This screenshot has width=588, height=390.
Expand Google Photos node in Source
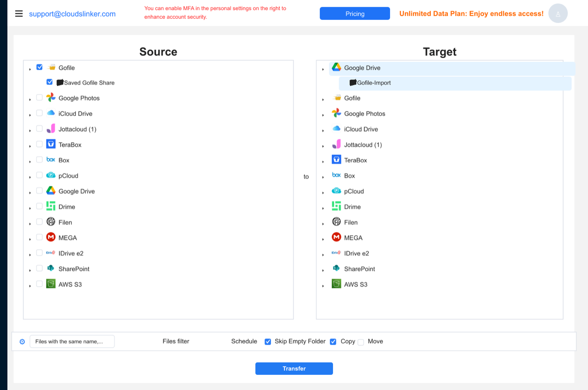[x=30, y=99]
